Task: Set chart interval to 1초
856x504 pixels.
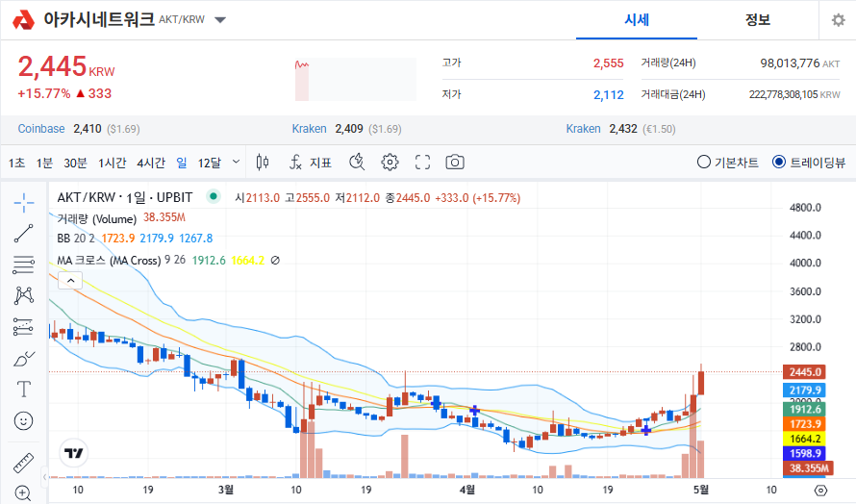Action: tap(17, 163)
